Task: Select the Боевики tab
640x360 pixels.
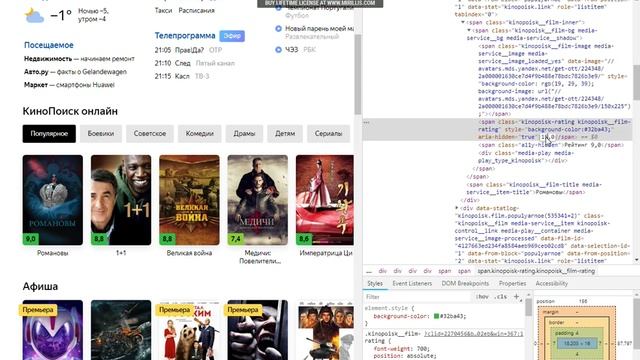Action: pyautogui.click(x=100, y=134)
